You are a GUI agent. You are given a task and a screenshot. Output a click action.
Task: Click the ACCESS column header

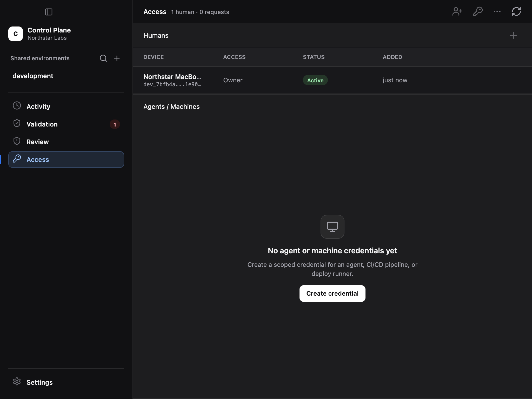tap(234, 57)
